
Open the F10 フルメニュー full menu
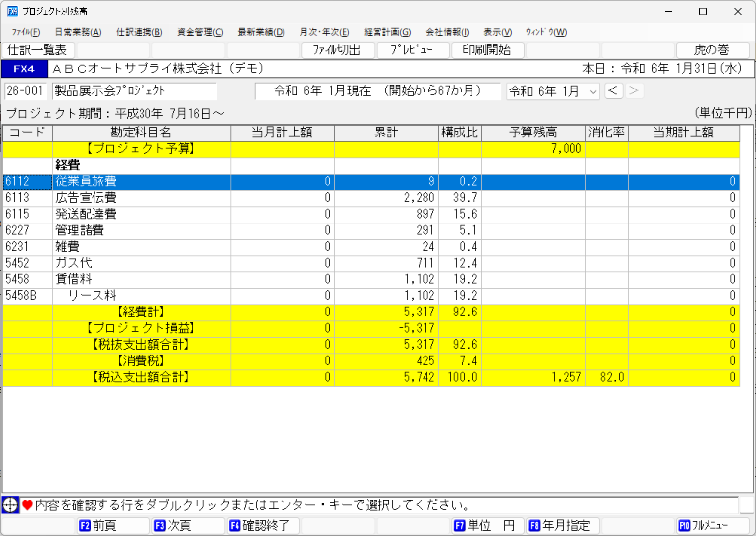[712, 525]
